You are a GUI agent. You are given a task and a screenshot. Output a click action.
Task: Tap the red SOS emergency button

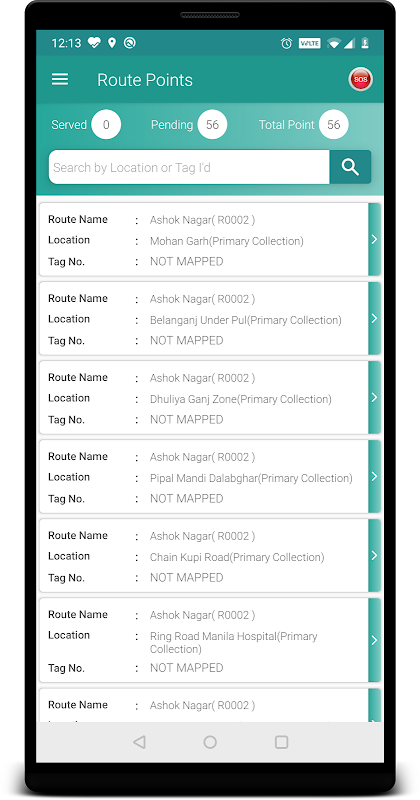tap(360, 80)
